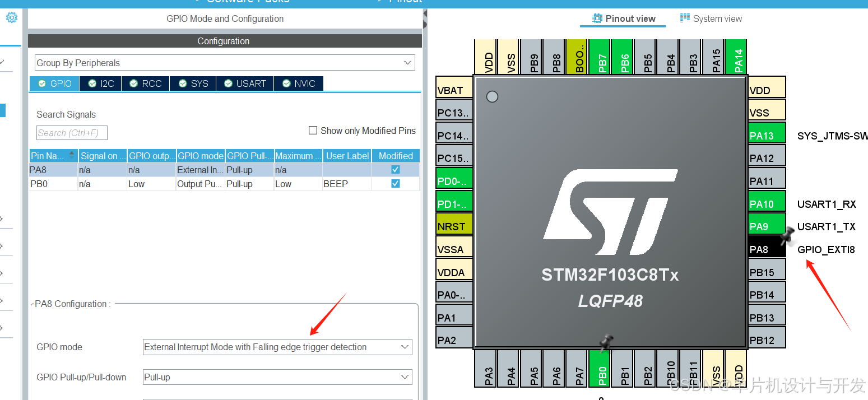Switch to Pinout view

(x=624, y=18)
